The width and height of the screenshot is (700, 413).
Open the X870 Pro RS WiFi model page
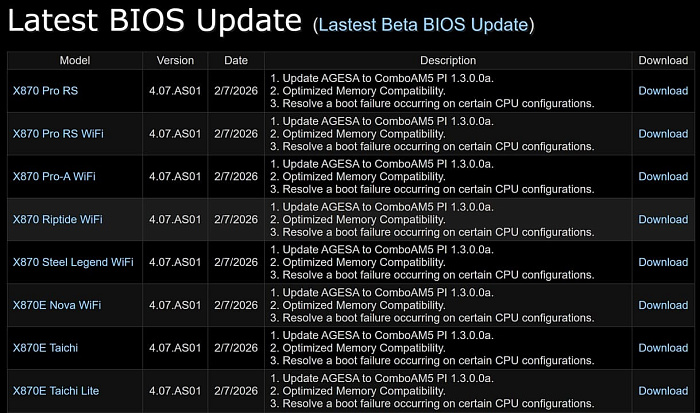(x=58, y=134)
